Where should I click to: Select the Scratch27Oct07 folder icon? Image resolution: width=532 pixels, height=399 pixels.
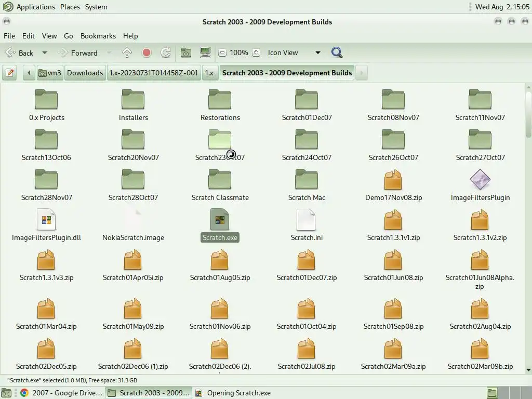coord(480,139)
